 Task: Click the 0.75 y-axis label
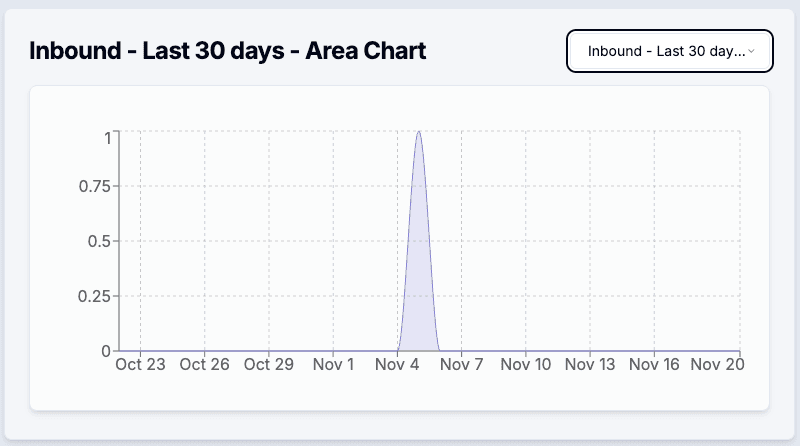click(x=94, y=186)
